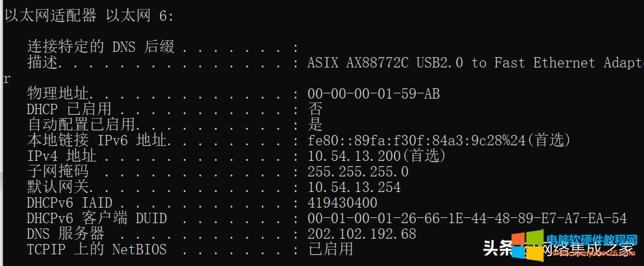Viewport: 644px width, 266px height.
Task: Click the NetBIOS status 已启用
Action: [x=330, y=249]
